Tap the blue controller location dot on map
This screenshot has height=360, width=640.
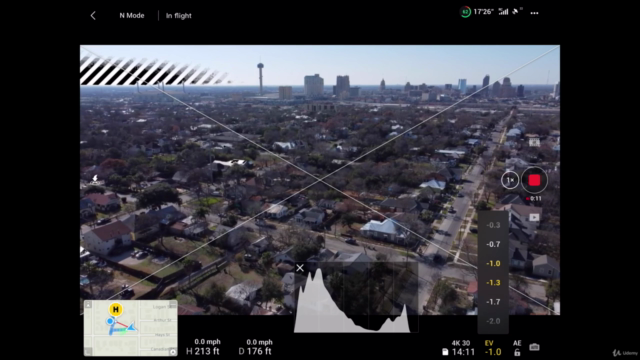[110, 322]
